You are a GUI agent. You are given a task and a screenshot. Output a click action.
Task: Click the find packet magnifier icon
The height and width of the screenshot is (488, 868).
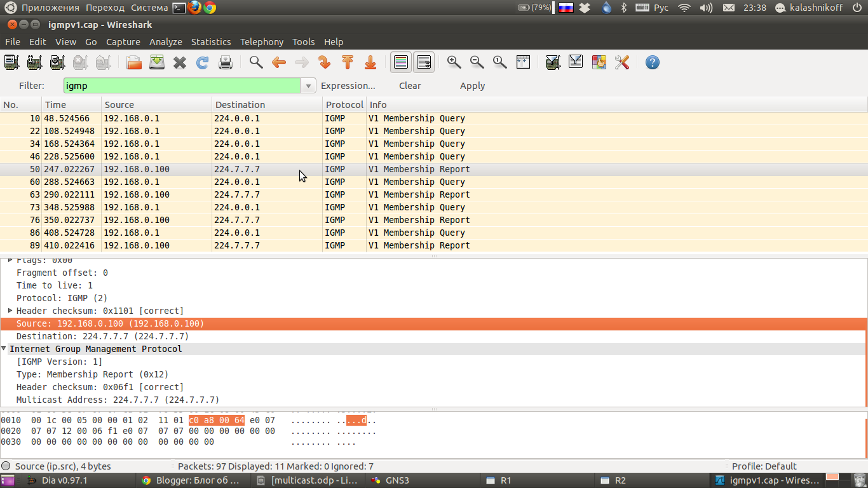[256, 62]
